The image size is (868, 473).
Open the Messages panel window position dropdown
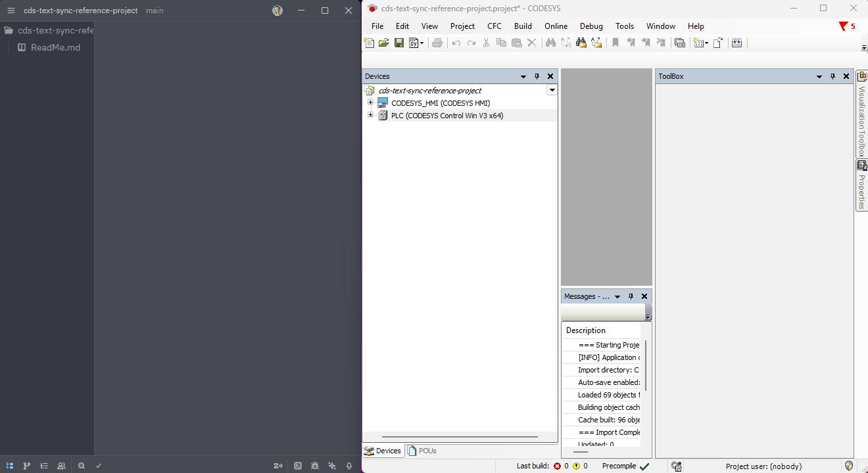coord(617,296)
